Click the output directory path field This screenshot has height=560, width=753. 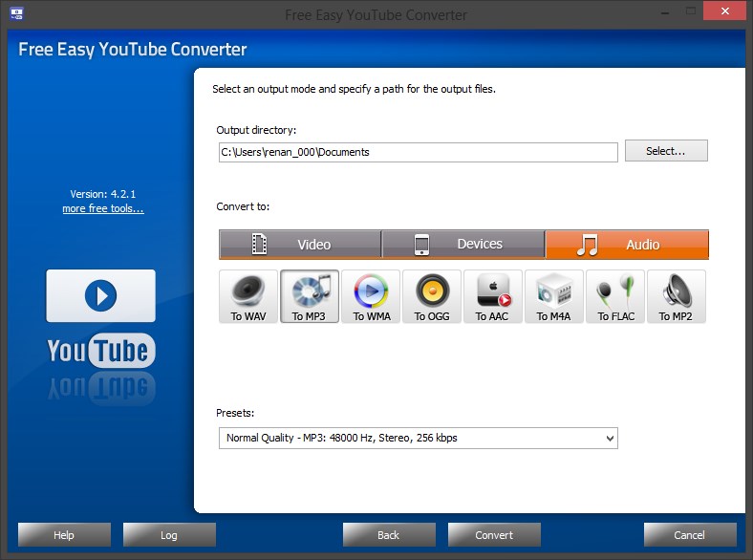click(x=419, y=152)
